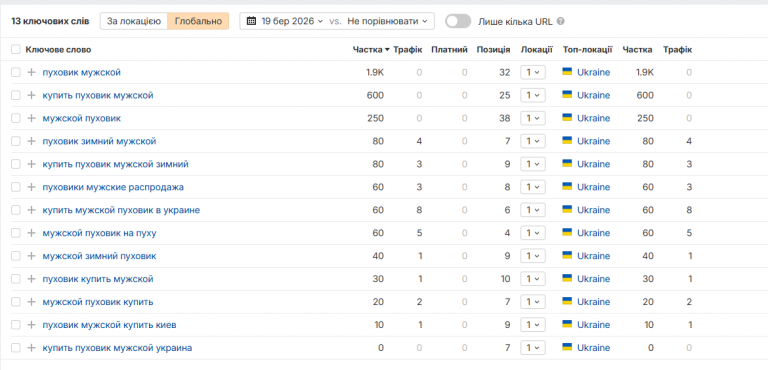The width and height of the screenshot is (768, 370).
Task: Open keyword link мужской пуховик купить
Action: [x=98, y=302]
